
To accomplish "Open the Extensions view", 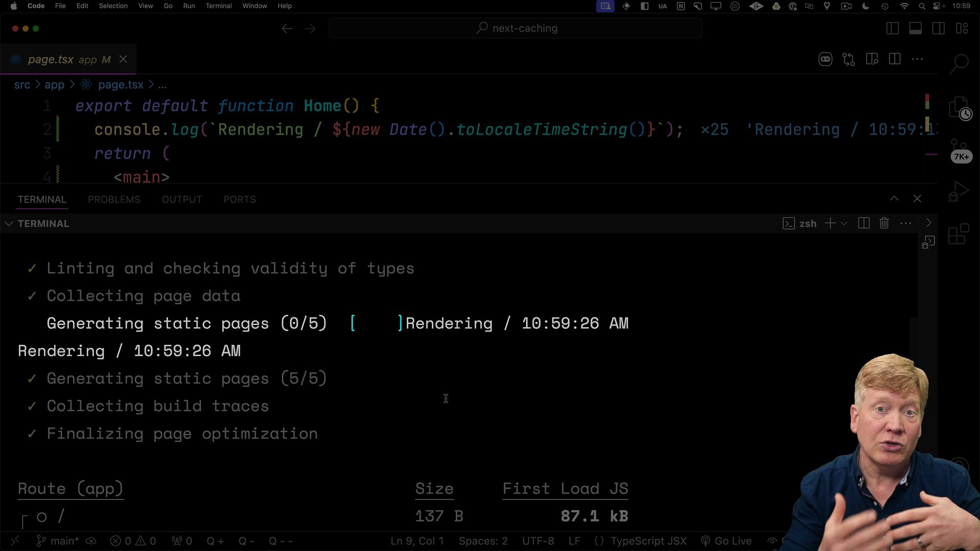I will pyautogui.click(x=958, y=234).
